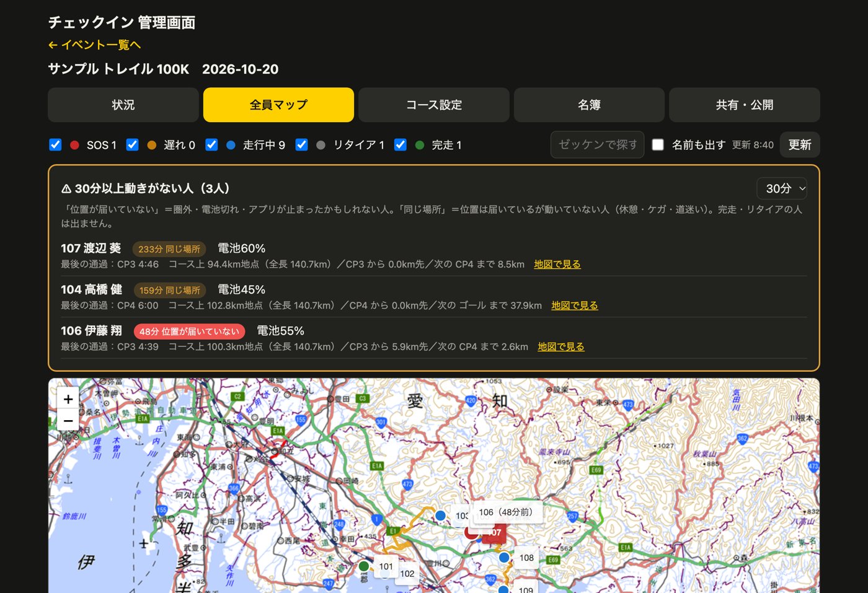Click the 電池45% battery text
The image size is (868, 593).
point(242,289)
